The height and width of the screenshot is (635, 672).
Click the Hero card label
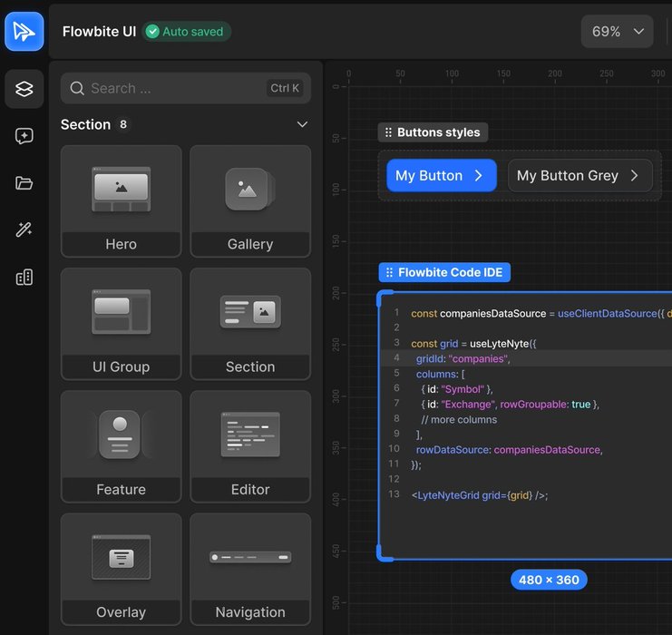(122, 244)
